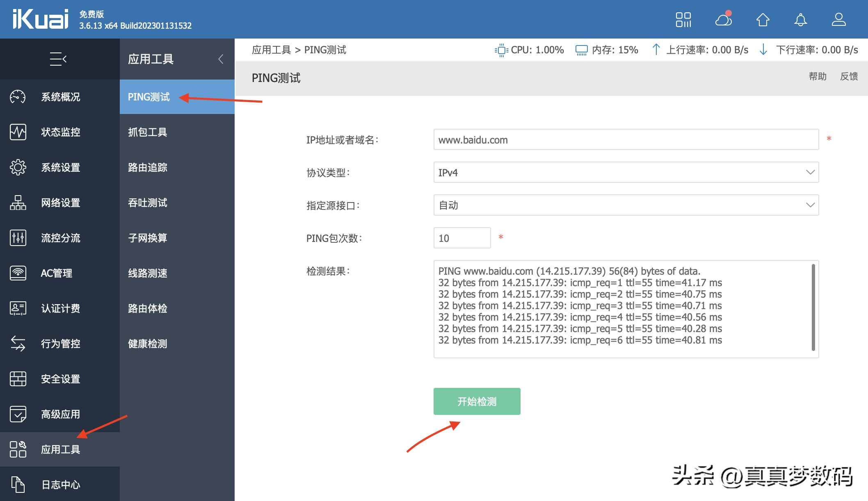The width and height of the screenshot is (868, 501).
Task: Click the PING包次数 input field
Action: pyautogui.click(x=462, y=238)
